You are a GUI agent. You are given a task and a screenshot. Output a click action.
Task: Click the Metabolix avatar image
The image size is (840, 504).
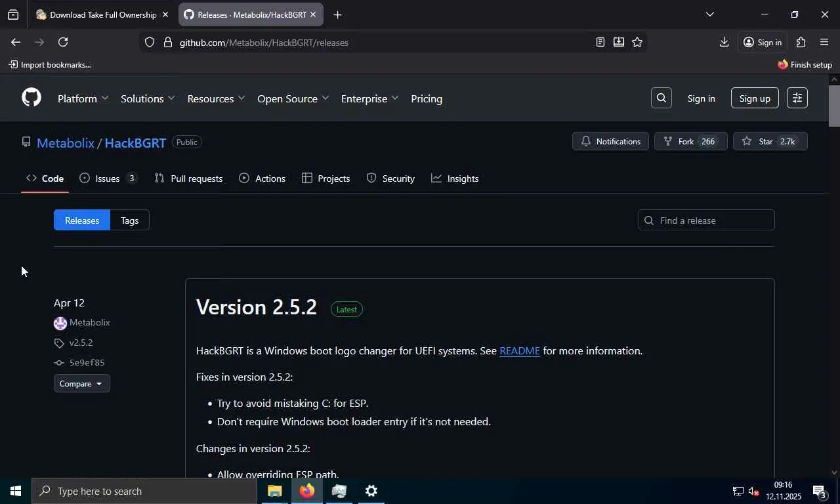click(60, 323)
